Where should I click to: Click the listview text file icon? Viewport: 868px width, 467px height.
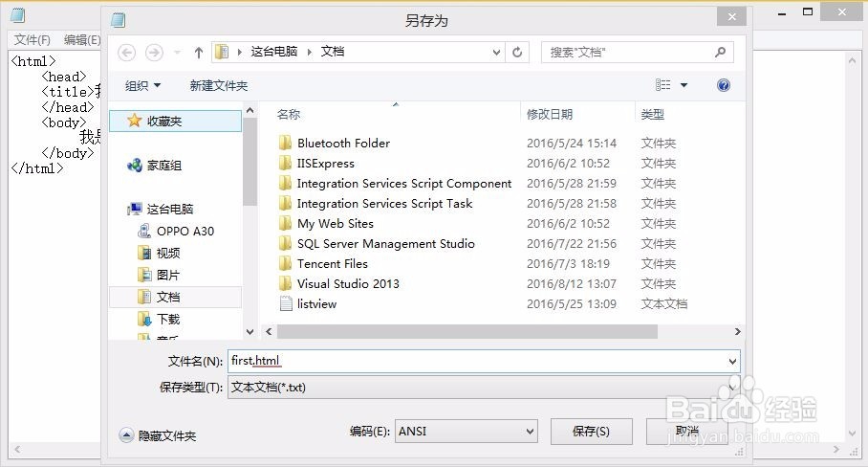(286, 303)
